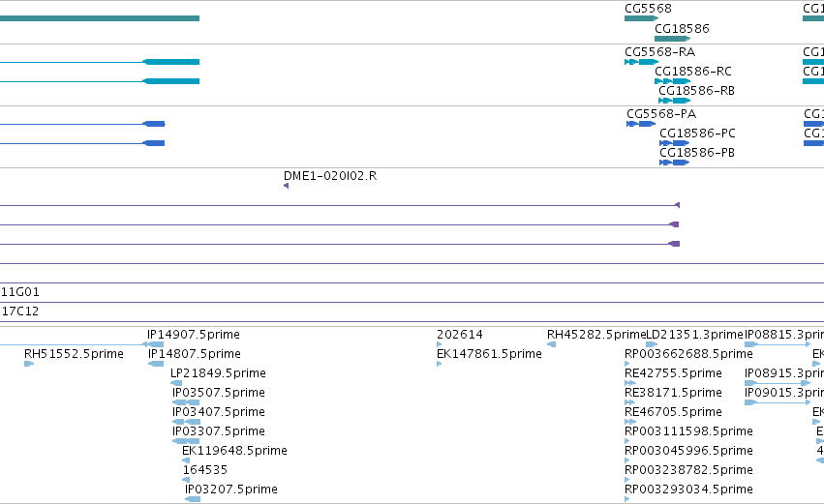The height and width of the screenshot is (504, 824).
Task: Select LP21849.5prime EST label
Action: point(218,373)
